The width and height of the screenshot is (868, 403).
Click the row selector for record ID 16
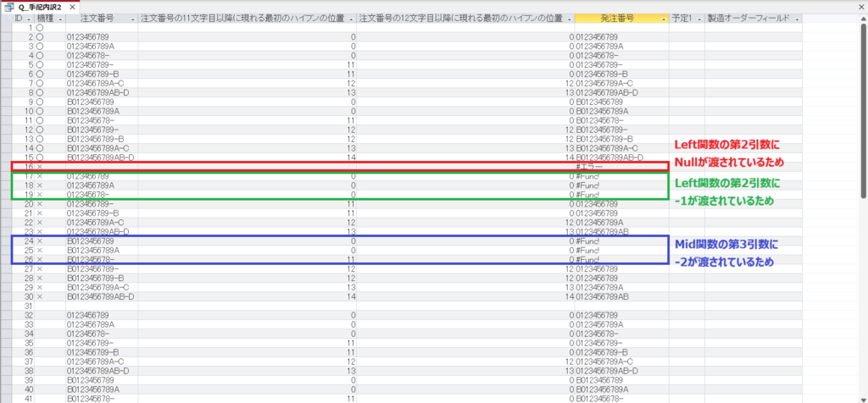[6, 167]
